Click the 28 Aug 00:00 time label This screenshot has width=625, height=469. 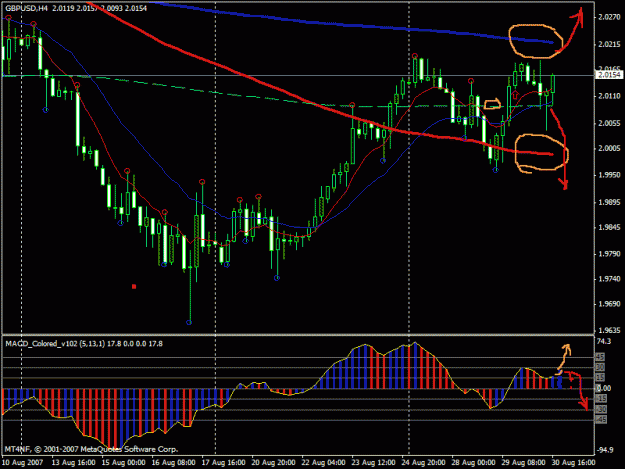pos(473,463)
